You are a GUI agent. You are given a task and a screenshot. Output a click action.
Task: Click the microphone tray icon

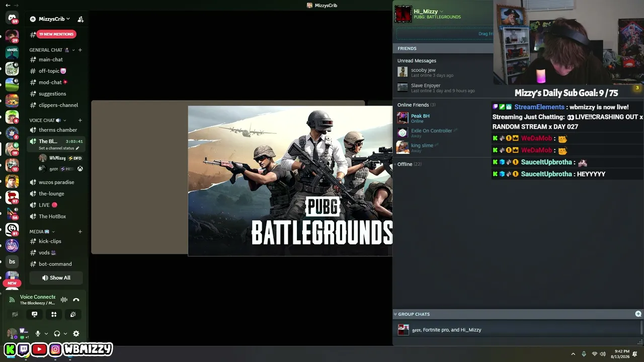click(x=584, y=354)
